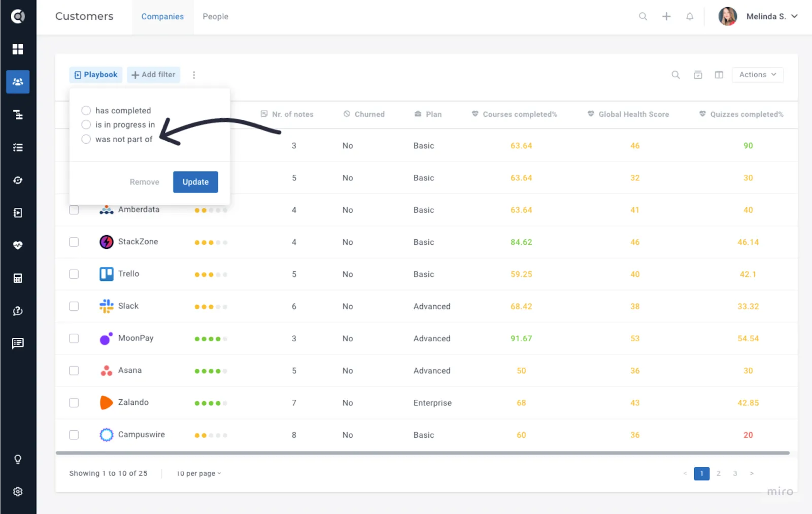The width and height of the screenshot is (812, 514).
Task: Click the Update button
Action: 195,182
